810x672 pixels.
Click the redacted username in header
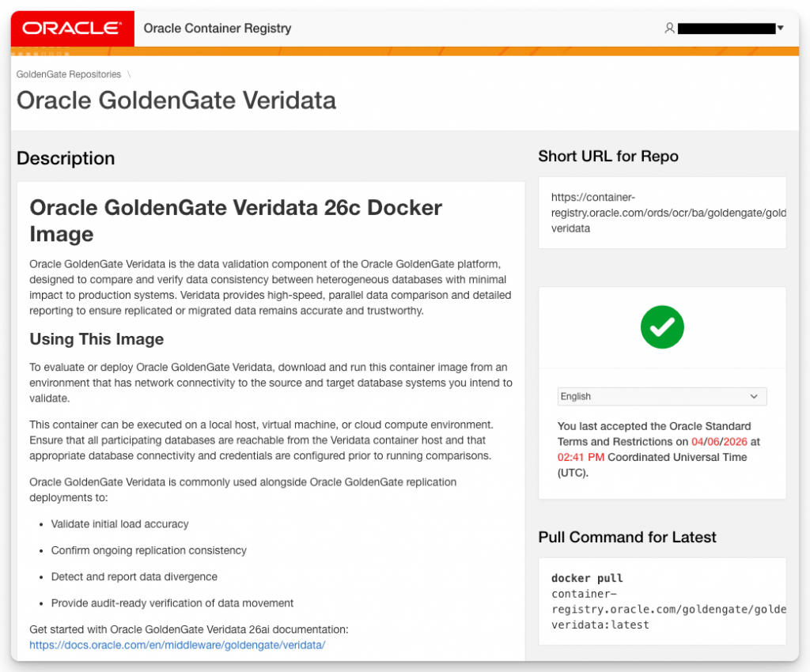(726, 28)
